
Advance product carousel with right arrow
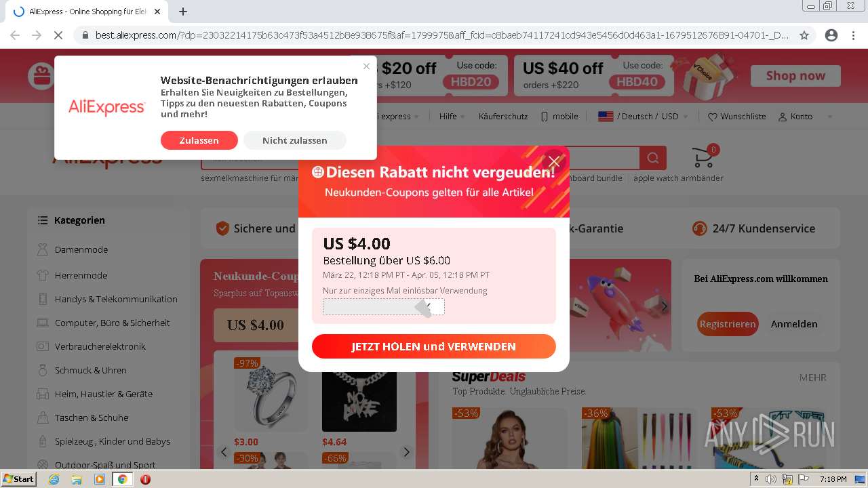406,452
